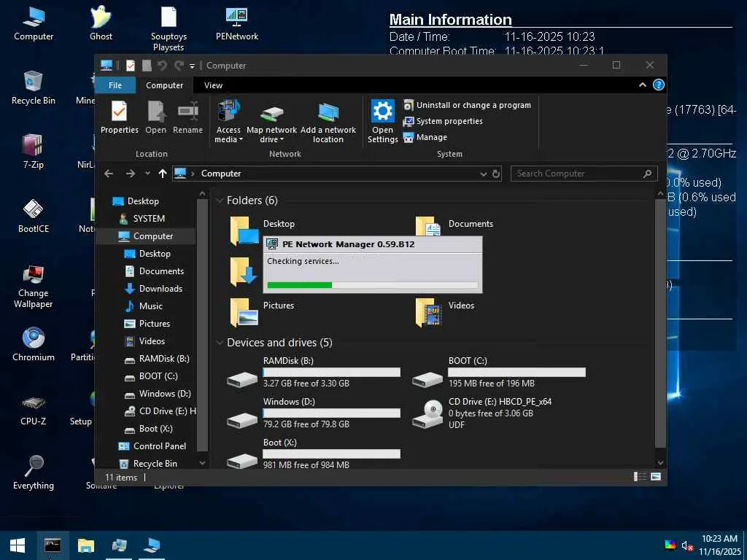
Task: Refresh the Computer view
Action: point(496,174)
